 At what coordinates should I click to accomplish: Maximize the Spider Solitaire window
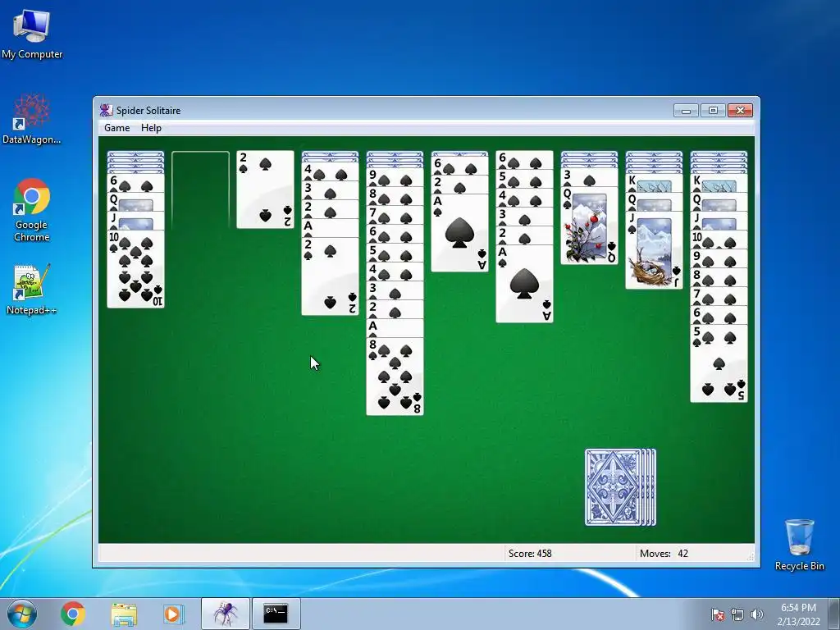pyautogui.click(x=713, y=111)
